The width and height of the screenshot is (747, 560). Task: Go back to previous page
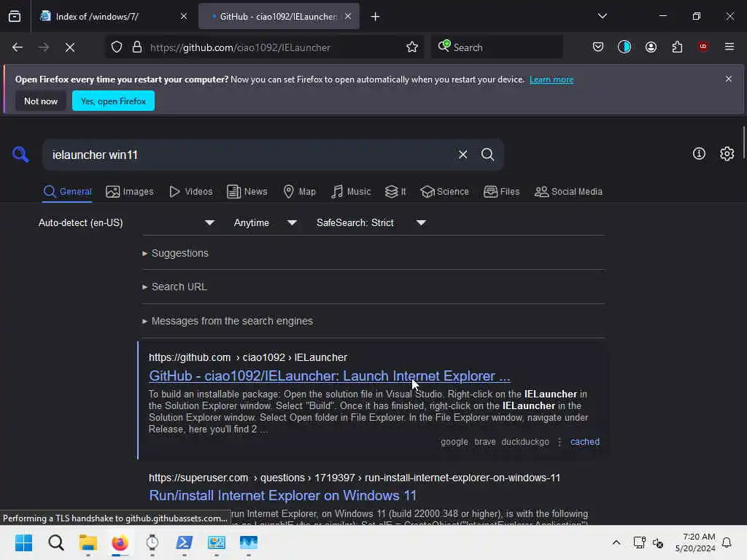click(x=18, y=47)
